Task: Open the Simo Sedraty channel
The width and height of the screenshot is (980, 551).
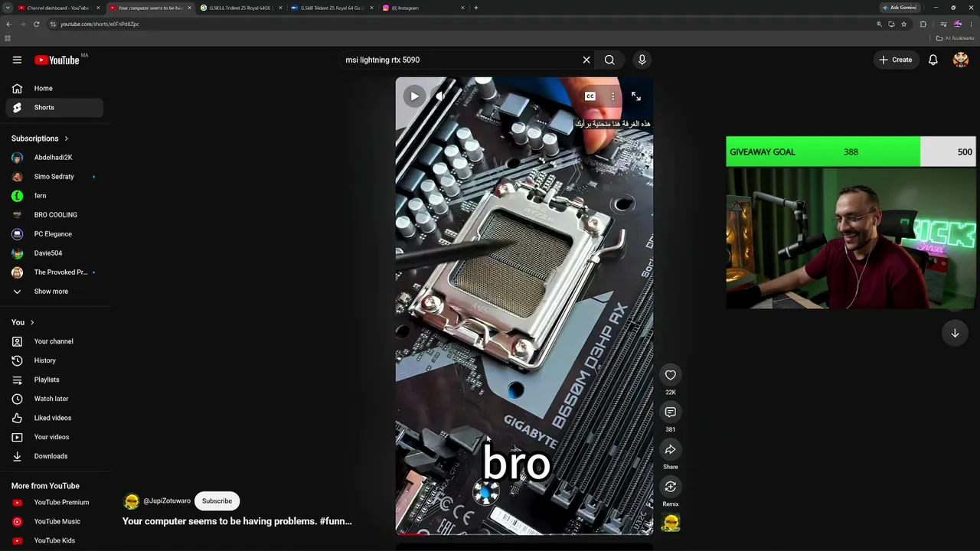Action: (54, 177)
